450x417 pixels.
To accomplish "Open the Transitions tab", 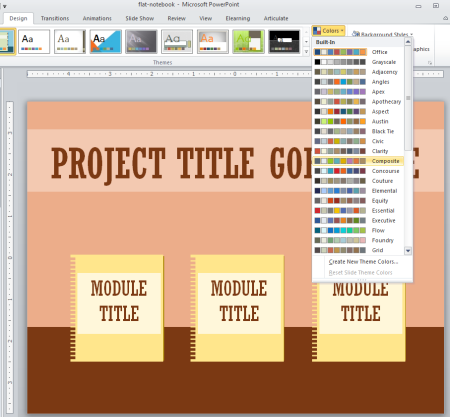I will 55,18.
